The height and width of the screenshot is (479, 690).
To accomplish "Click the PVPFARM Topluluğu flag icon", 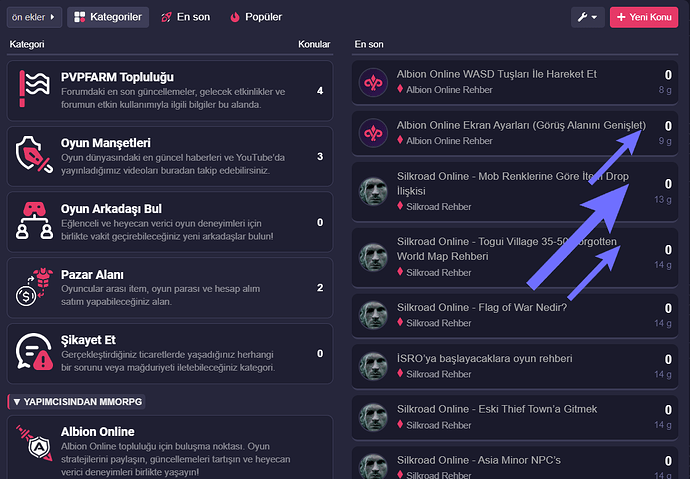I will 34,89.
